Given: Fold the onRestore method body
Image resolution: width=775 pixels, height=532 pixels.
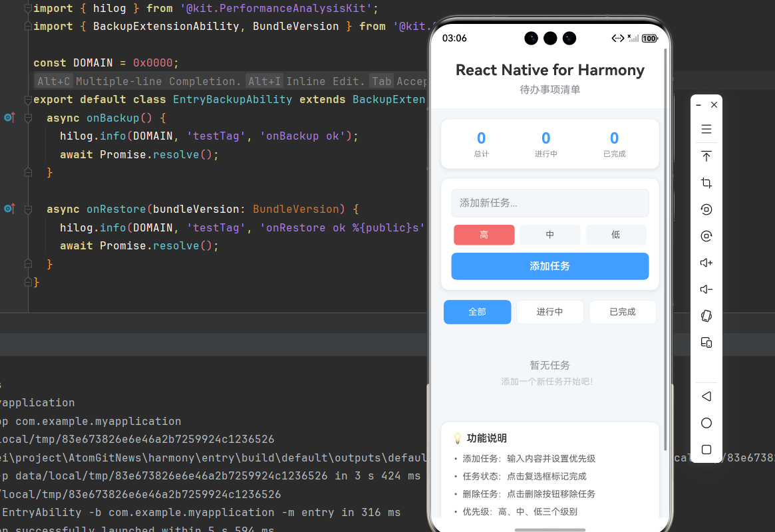Looking at the screenshot, I should [x=28, y=209].
